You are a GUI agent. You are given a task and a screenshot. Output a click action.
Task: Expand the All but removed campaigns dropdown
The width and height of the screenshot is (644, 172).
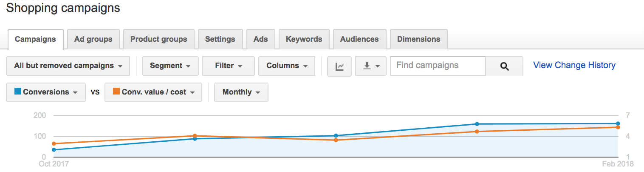pyautogui.click(x=68, y=66)
